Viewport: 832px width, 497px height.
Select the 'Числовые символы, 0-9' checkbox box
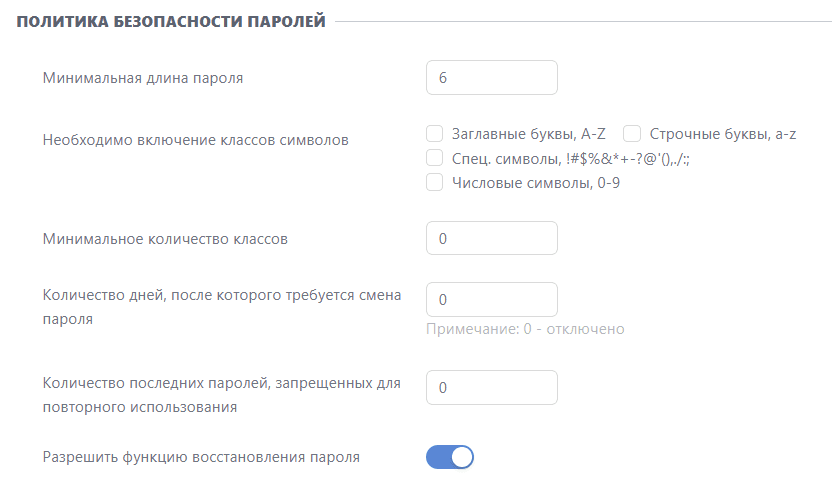click(434, 182)
